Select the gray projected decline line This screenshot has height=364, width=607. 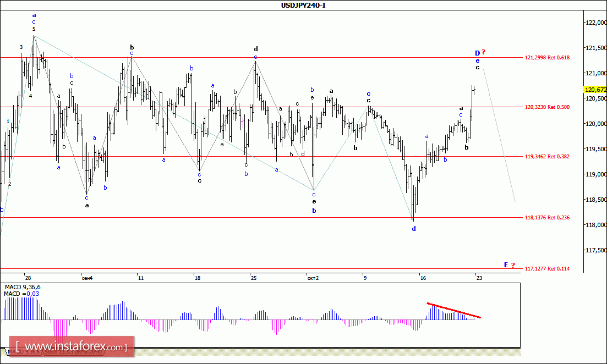tap(499, 135)
